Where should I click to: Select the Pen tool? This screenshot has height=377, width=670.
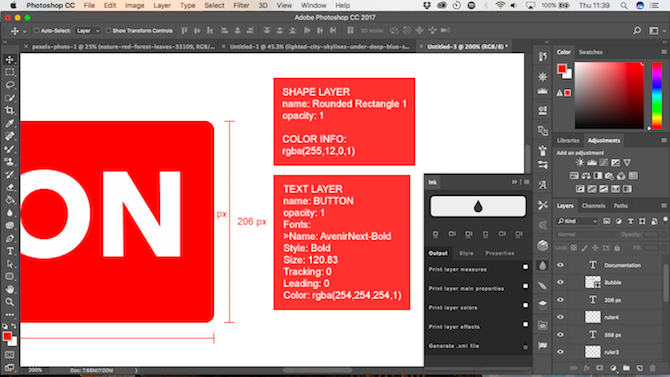[x=9, y=238]
